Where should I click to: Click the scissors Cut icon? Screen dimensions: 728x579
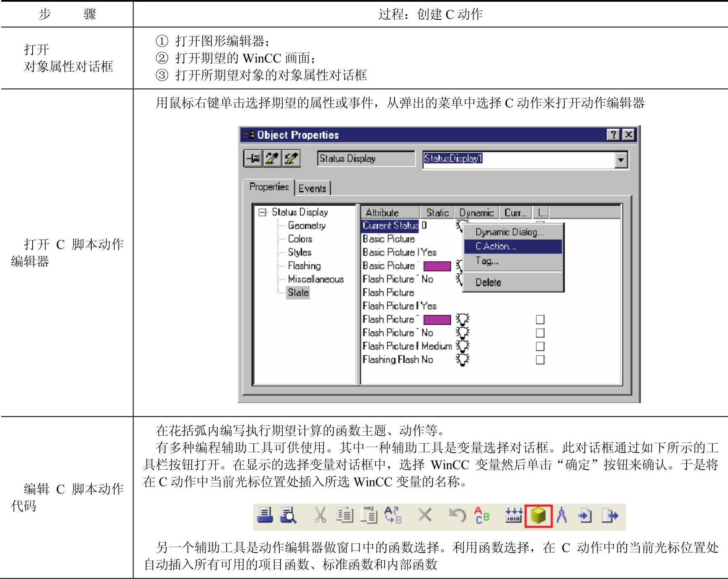coord(320,515)
